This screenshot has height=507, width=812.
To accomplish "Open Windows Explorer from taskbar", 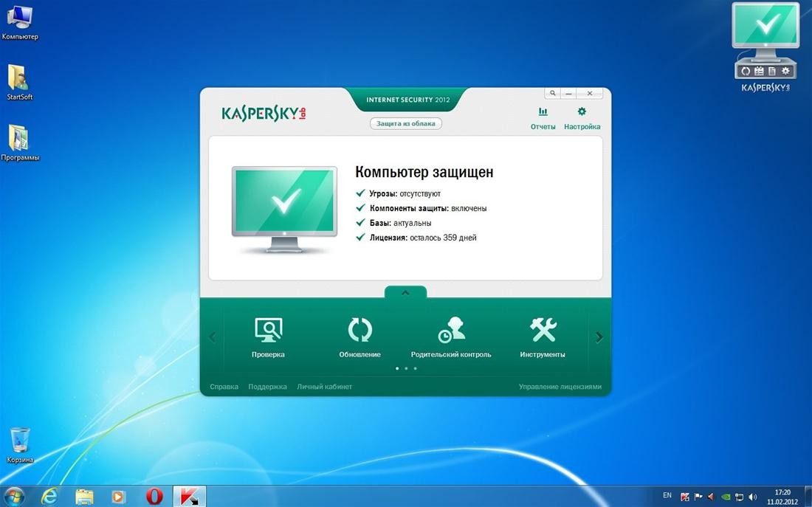I will (84, 497).
